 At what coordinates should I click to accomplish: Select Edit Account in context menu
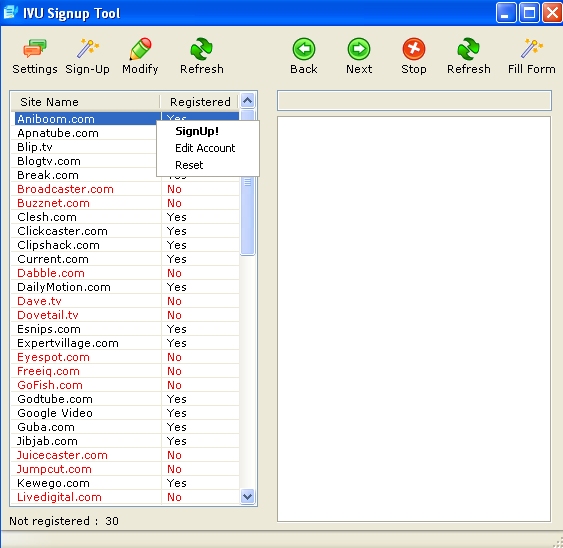(205, 148)
